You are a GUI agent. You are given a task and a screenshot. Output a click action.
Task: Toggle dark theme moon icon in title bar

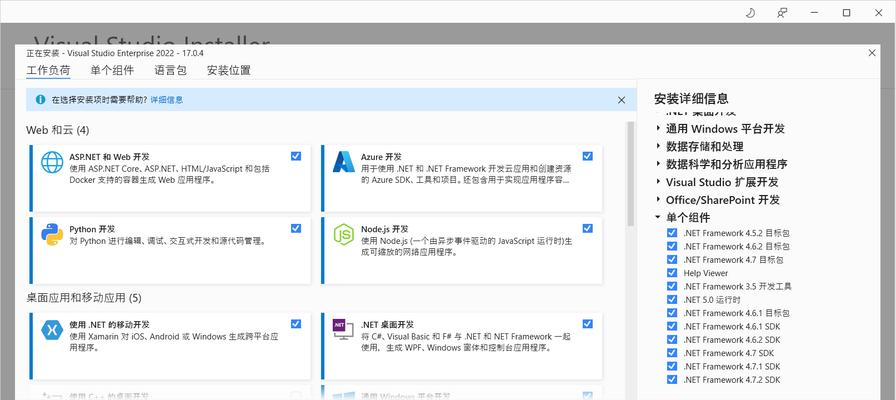pyautogui.click(x=750, y=13)
